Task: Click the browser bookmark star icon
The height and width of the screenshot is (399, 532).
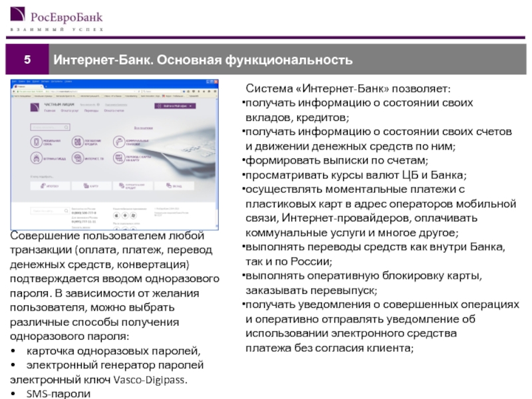Action: pyautogui.click(x=185, y=92)
